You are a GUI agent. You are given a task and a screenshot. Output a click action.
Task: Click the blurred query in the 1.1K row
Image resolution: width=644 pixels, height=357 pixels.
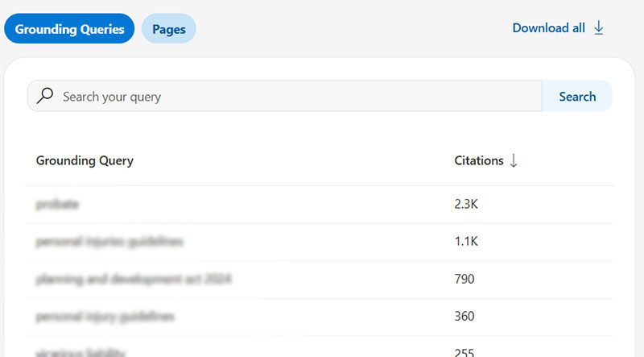pos(109,242)
